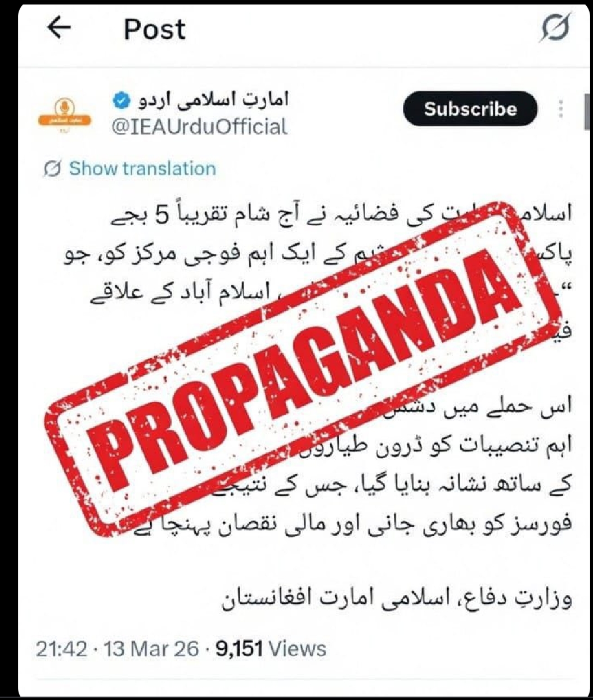Click the 21:42 timestamp
The image size is (593, 700).
[x=62, y=649]
